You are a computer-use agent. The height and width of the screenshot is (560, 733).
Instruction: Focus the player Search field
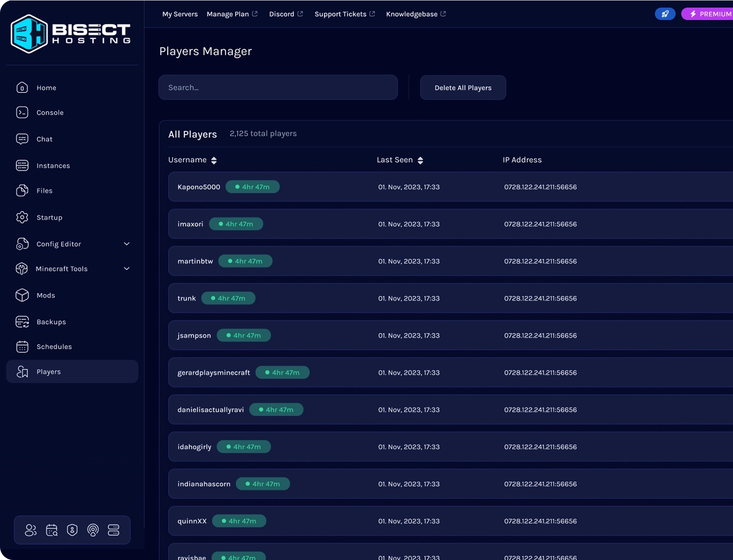point(278,88)
